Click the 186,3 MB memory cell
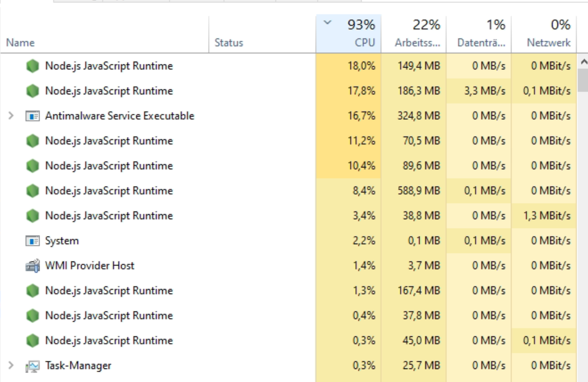 [414, 91]
